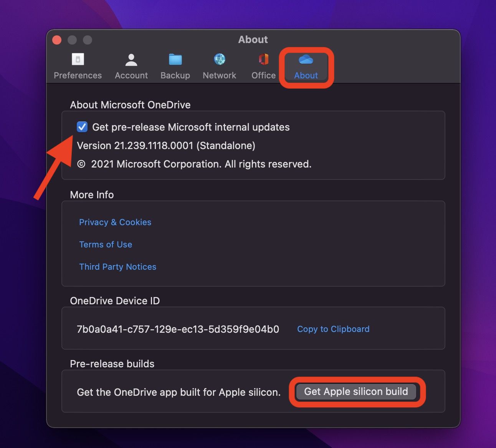The width and height of the screenshot is (496, 448).
Task: Open the Office logo icon
Action: [264, 59]
